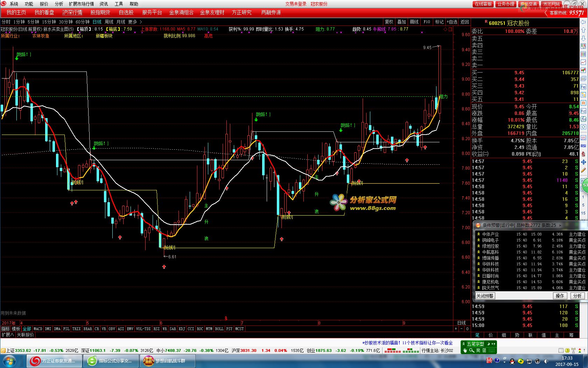Image resolution: width=588 pixels, height=368 pixels.
Task: Click the up arrow icon in right toolbar
Action: tap(583, 30)
